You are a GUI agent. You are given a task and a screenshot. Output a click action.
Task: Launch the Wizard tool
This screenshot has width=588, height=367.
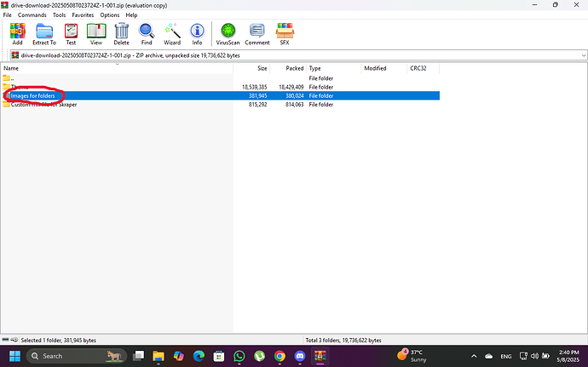click(172, 33)
